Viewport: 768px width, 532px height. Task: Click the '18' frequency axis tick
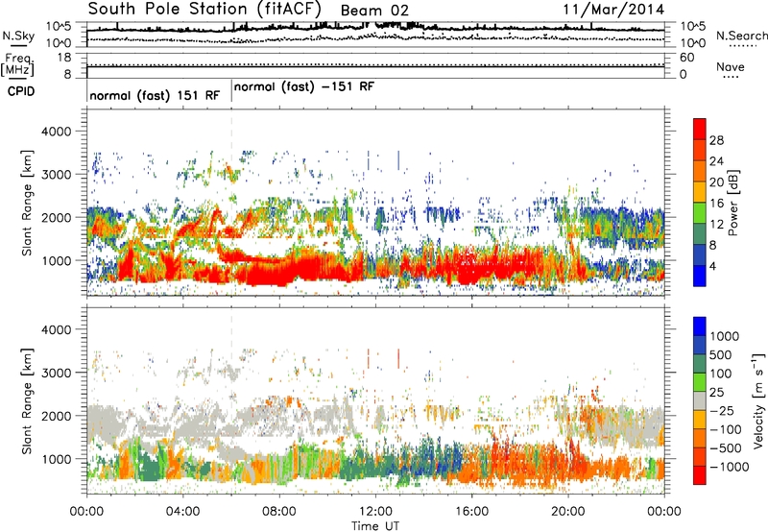click(64, 58)
